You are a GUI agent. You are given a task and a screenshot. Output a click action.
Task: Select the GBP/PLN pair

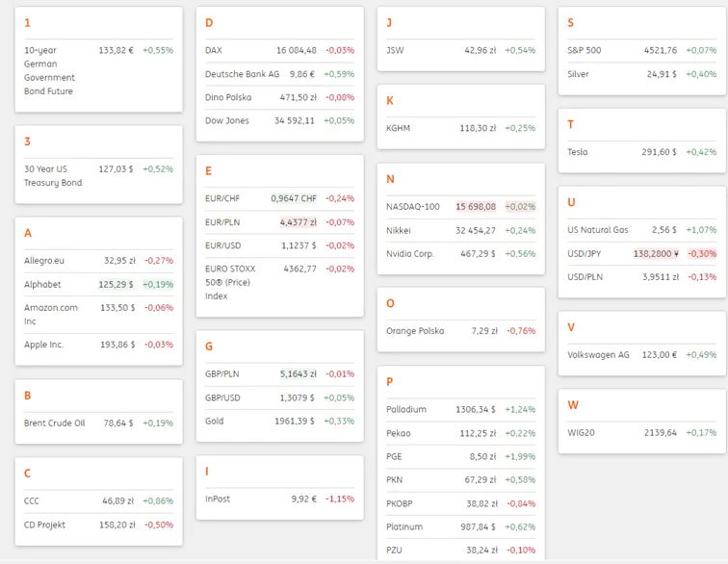point(279,374)
